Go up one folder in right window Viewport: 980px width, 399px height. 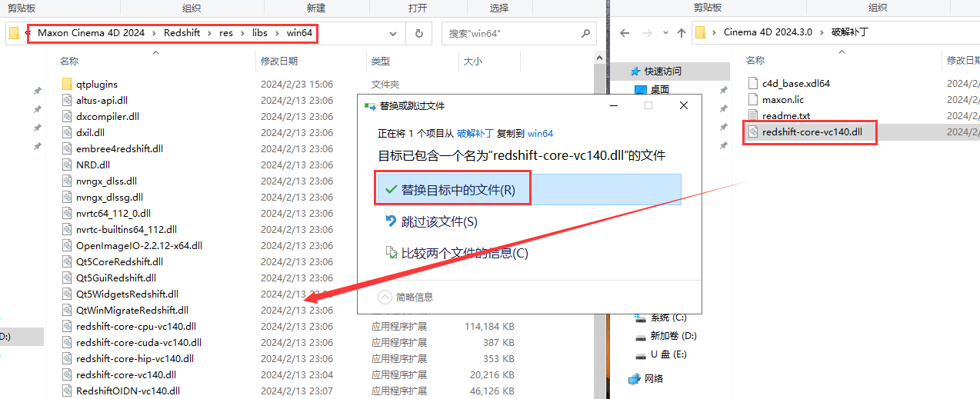click(682, 34)
